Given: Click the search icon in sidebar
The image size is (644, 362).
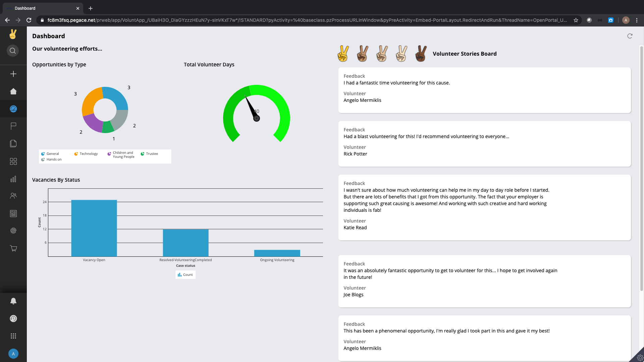Looking at the screenshot, I should point(13,51).
